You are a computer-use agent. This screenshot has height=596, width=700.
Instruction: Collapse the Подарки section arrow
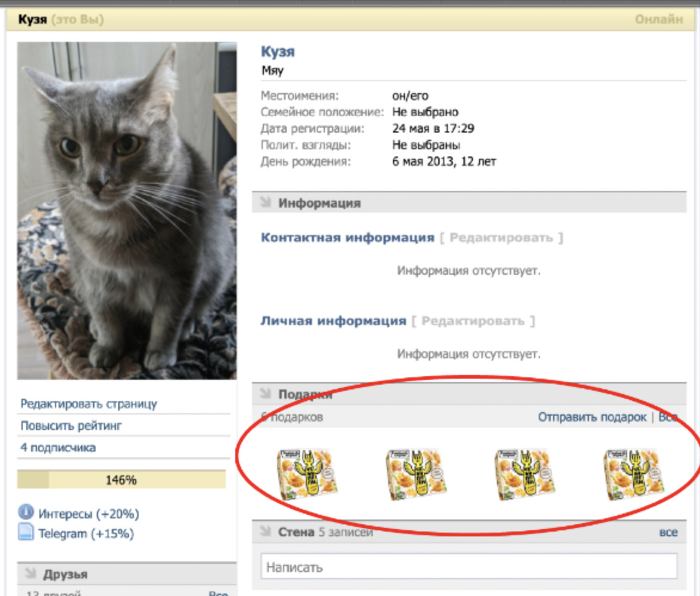pos(266,393)
